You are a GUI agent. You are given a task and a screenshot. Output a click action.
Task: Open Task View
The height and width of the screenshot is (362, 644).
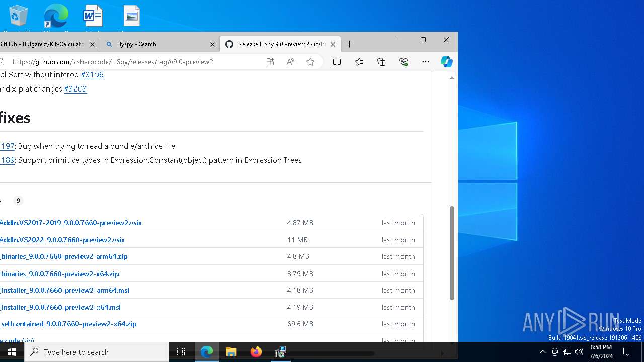[x=181, y=352]
